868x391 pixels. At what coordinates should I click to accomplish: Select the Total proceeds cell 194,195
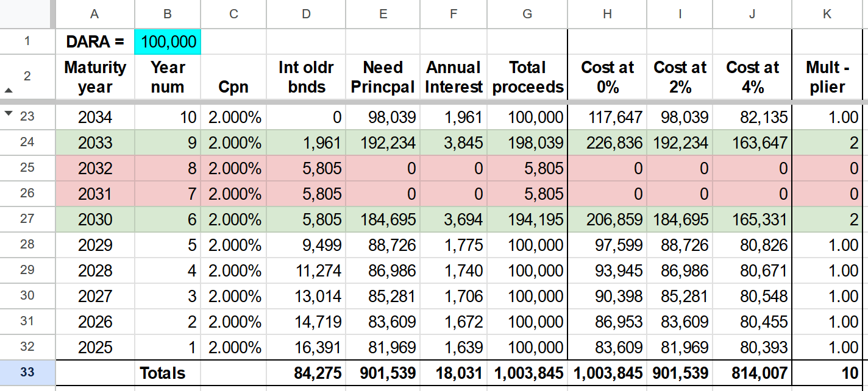tap(527, 219)
